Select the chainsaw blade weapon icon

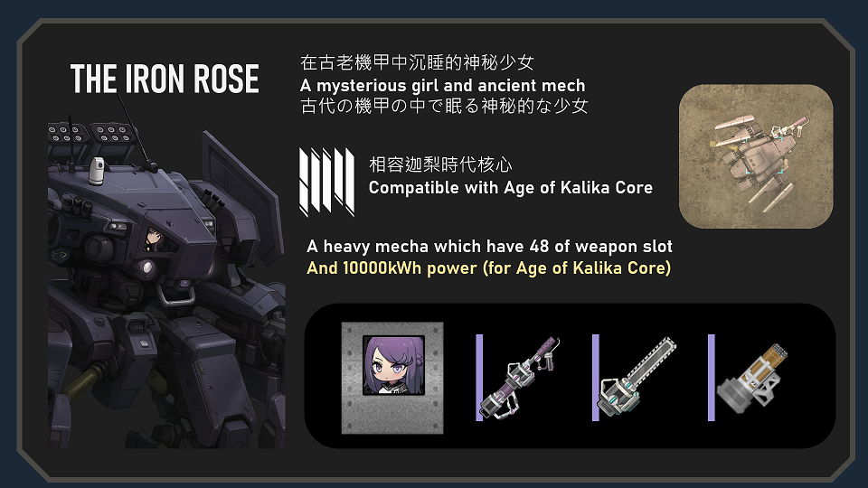(x=637, y=376)
